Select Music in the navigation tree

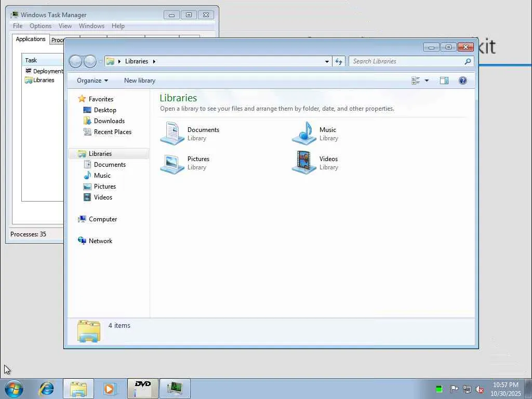coord(102,176)
